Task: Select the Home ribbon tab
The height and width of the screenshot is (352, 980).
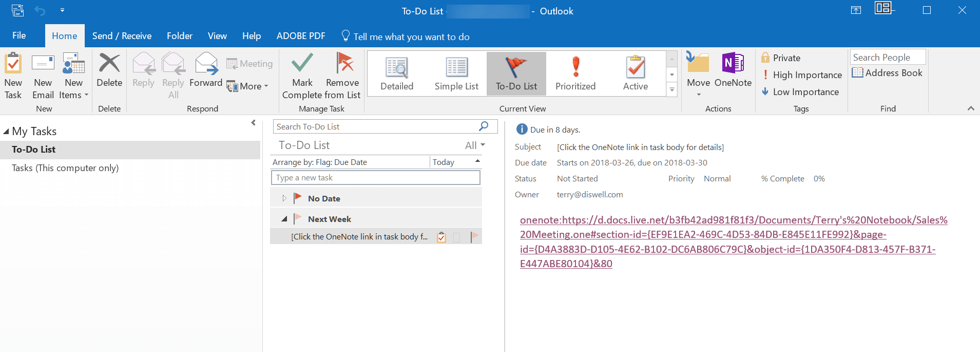Action: [65, 36]
